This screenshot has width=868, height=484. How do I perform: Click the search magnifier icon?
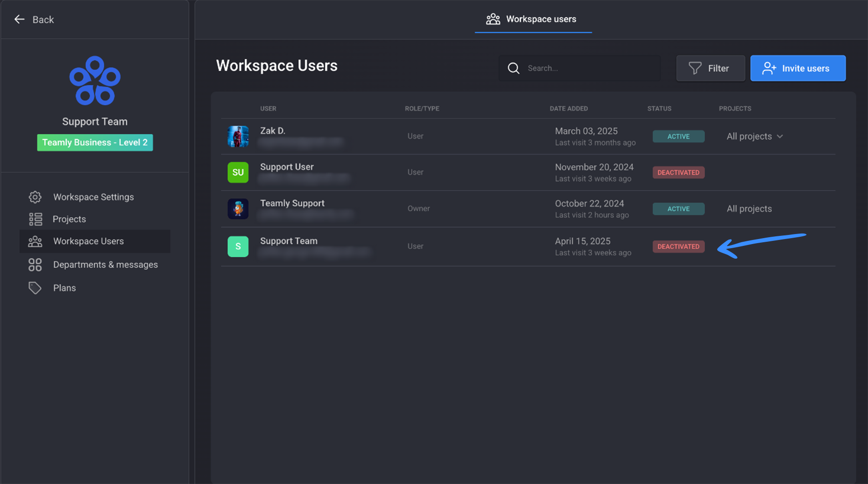coord(514,68)
